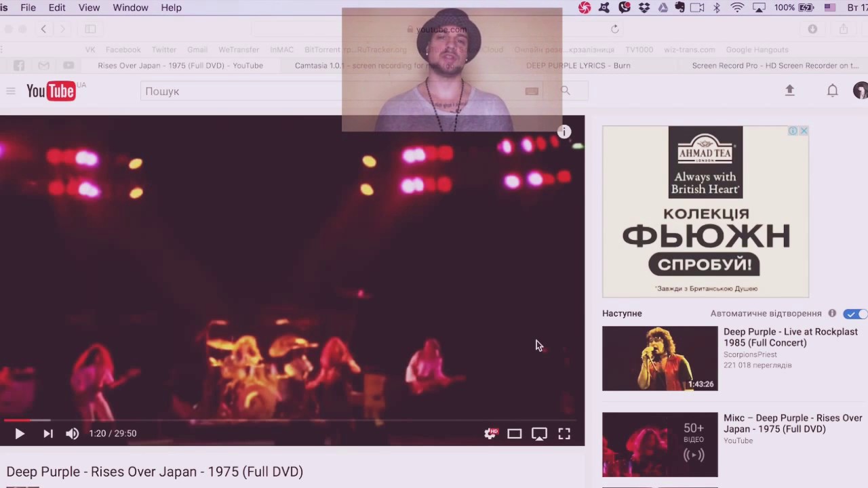Open the battery status menu
The width and height of the screenshot is (868, 488).
pos(793,7)
